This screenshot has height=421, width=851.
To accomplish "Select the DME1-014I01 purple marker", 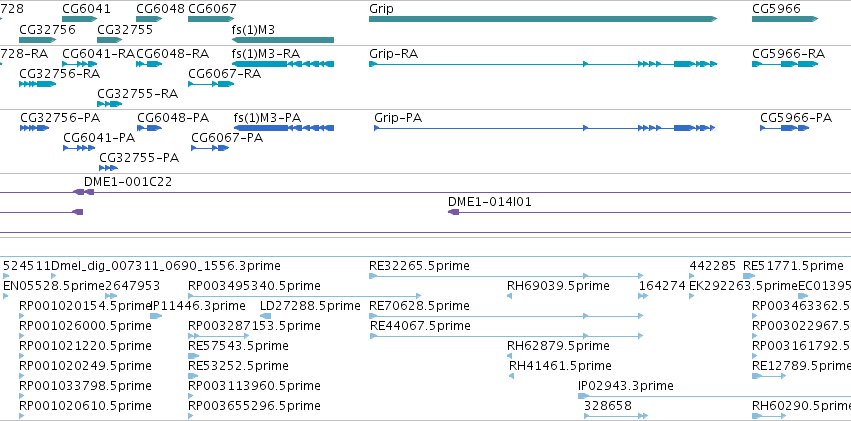I will pyautogui.click(x=454, y=212).
